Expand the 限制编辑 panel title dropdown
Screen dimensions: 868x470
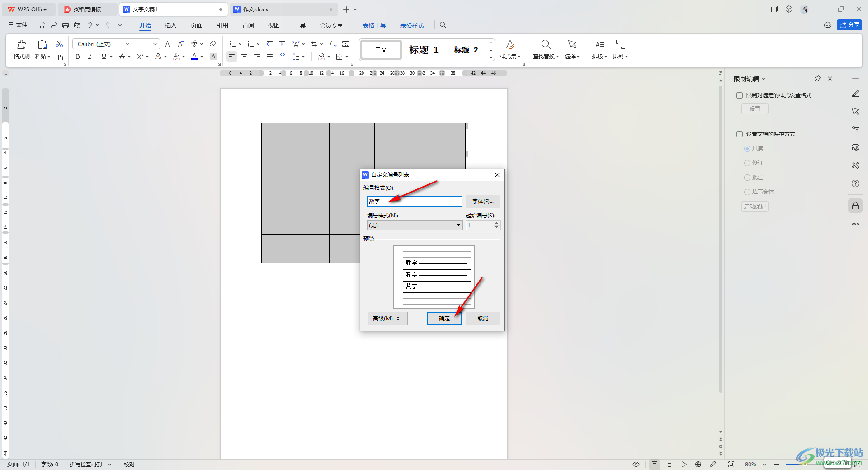click(x=764, y=79)
